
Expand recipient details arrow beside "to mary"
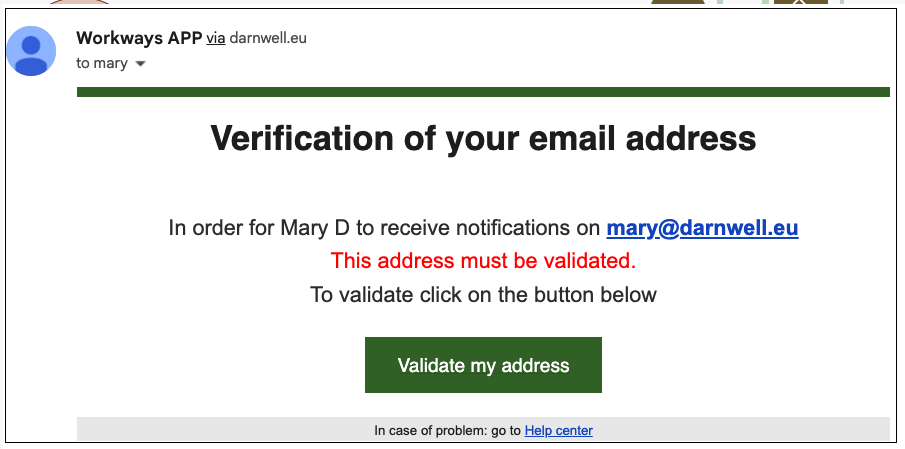140,64
